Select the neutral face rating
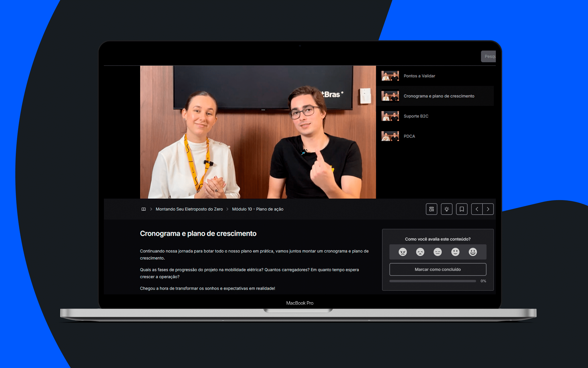 tap(438, 252)
